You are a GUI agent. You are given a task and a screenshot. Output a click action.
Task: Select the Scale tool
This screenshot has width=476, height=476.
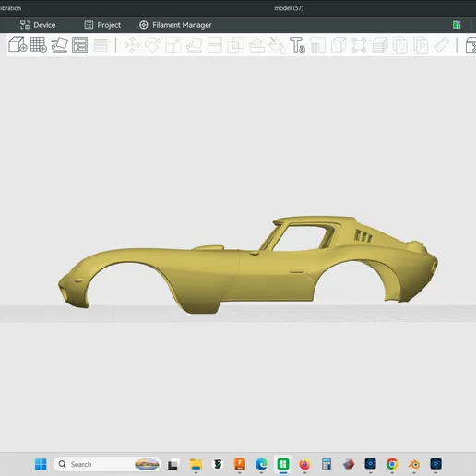pos(173,45)
